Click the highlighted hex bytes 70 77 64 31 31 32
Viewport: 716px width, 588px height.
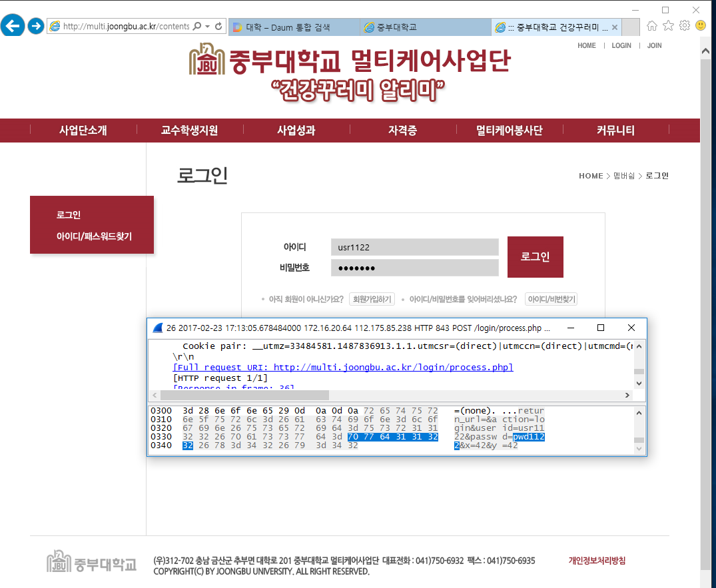[393, 437]
